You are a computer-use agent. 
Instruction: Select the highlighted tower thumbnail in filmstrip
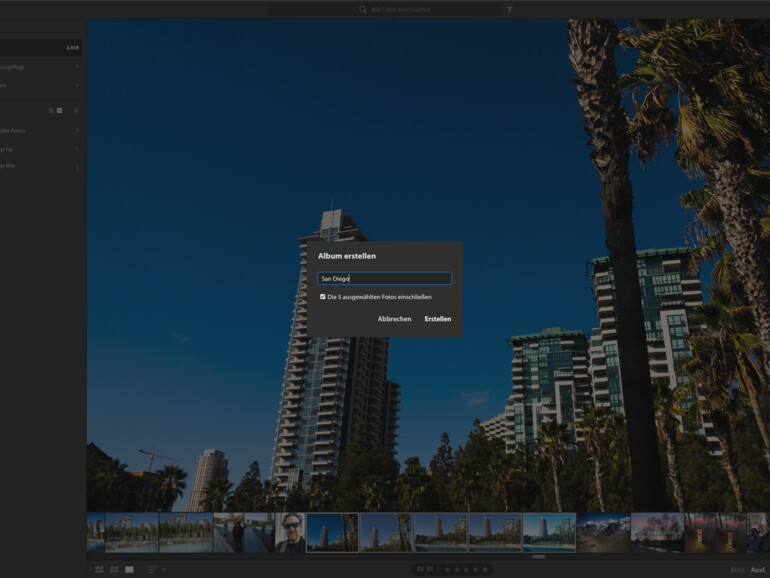(332, 533)
